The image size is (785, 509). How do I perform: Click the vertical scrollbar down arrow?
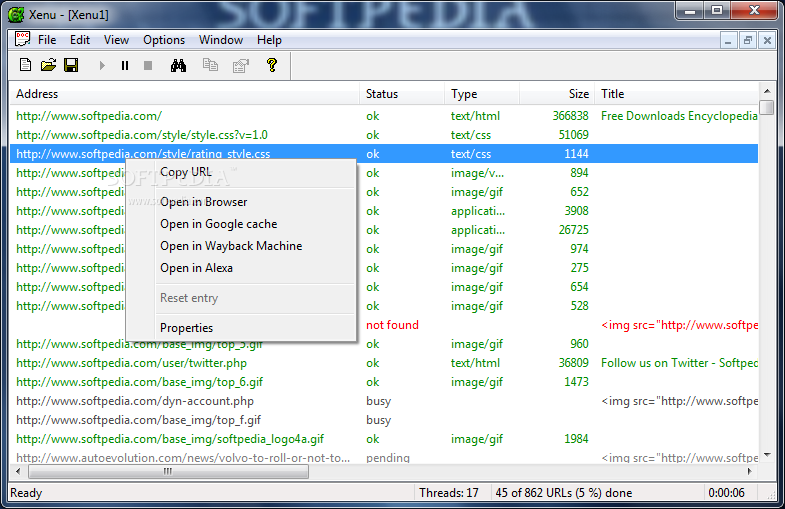click(767, 455)
